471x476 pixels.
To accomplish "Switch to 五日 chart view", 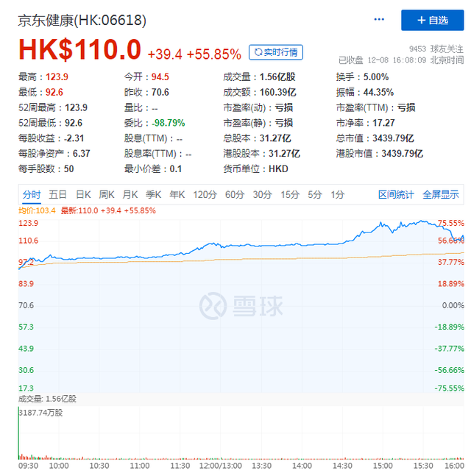I will pyautogui.click(x=57, y=194).
